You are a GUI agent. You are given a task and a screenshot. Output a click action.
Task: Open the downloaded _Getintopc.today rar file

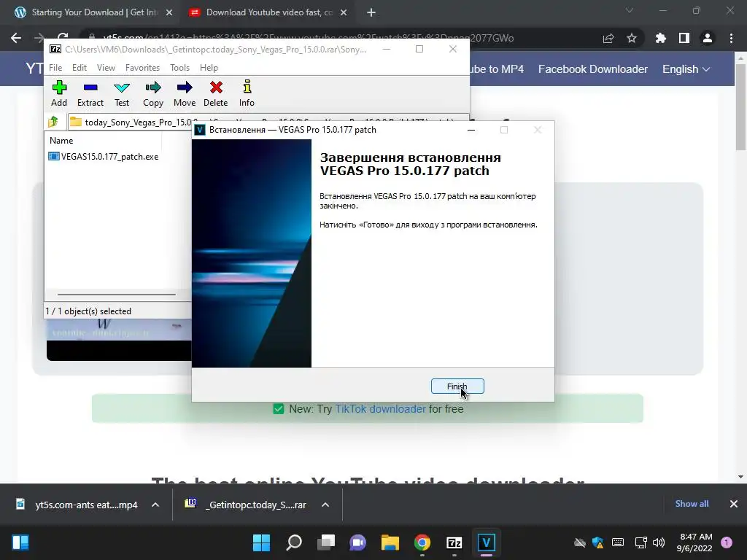[x=247, y=505]
